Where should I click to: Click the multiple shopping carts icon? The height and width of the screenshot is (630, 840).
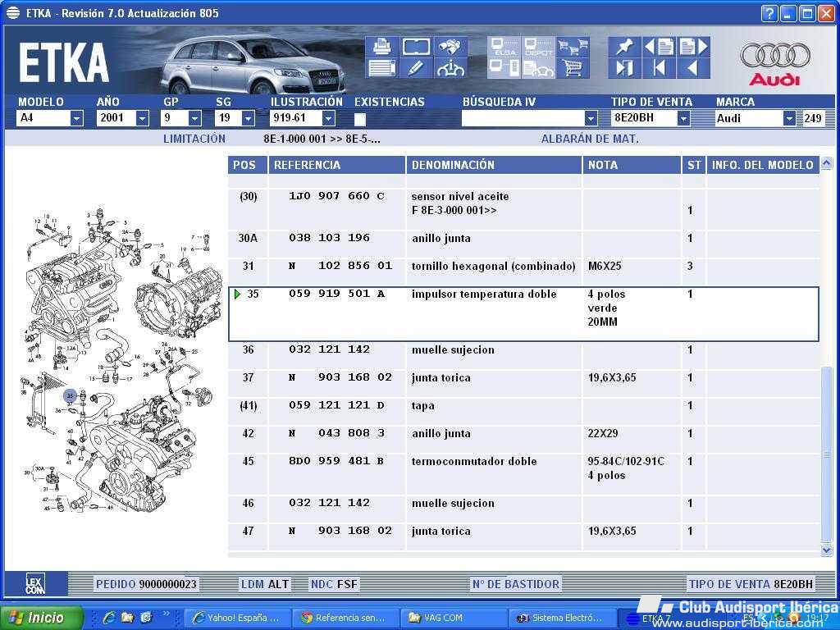[572, 47]
